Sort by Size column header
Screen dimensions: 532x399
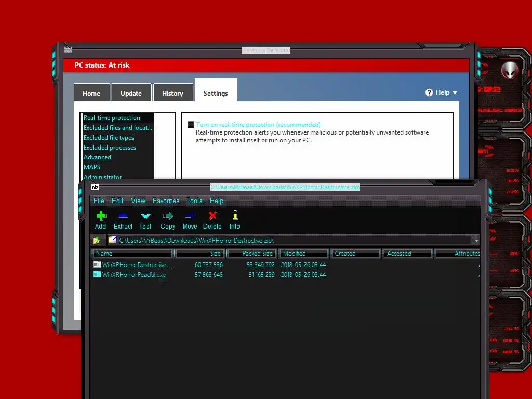tap(200, 254)
